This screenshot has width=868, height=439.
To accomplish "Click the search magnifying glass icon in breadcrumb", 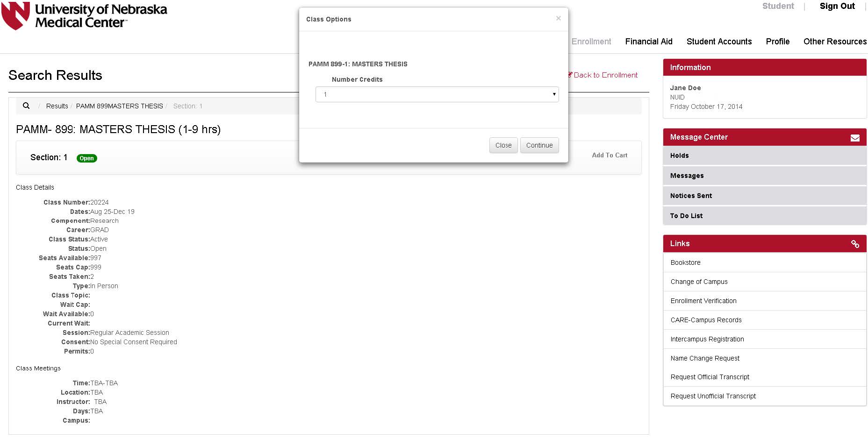I will [x=26, y=106].
